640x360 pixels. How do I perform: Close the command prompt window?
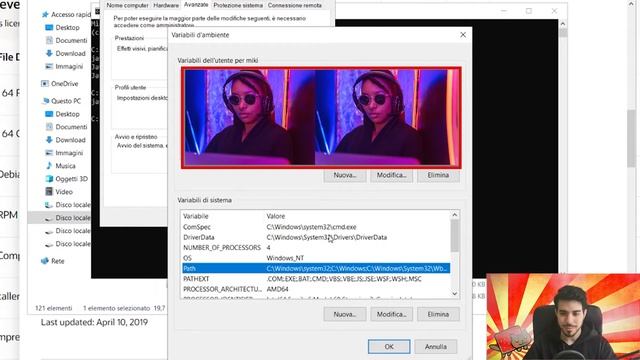(554, 11)
